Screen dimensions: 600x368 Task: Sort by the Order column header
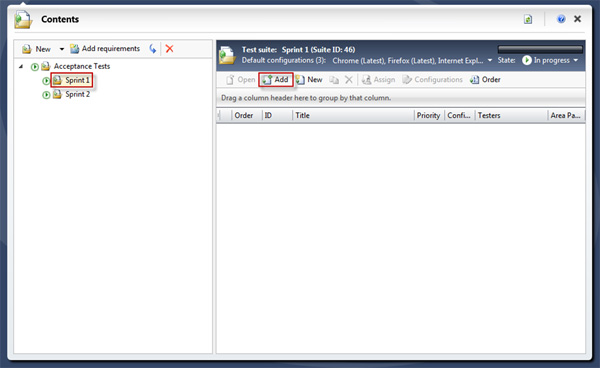(247, 116)
